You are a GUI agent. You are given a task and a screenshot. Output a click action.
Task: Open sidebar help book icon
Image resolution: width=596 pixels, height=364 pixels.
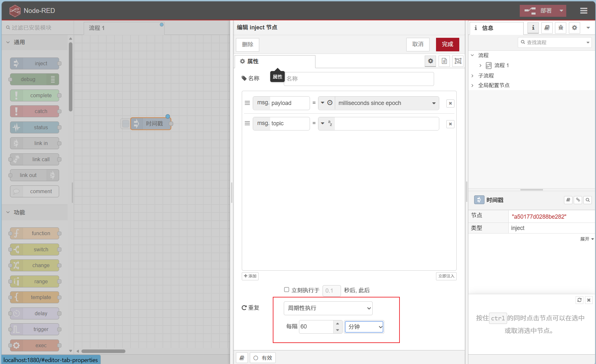[x=547, y=28]
